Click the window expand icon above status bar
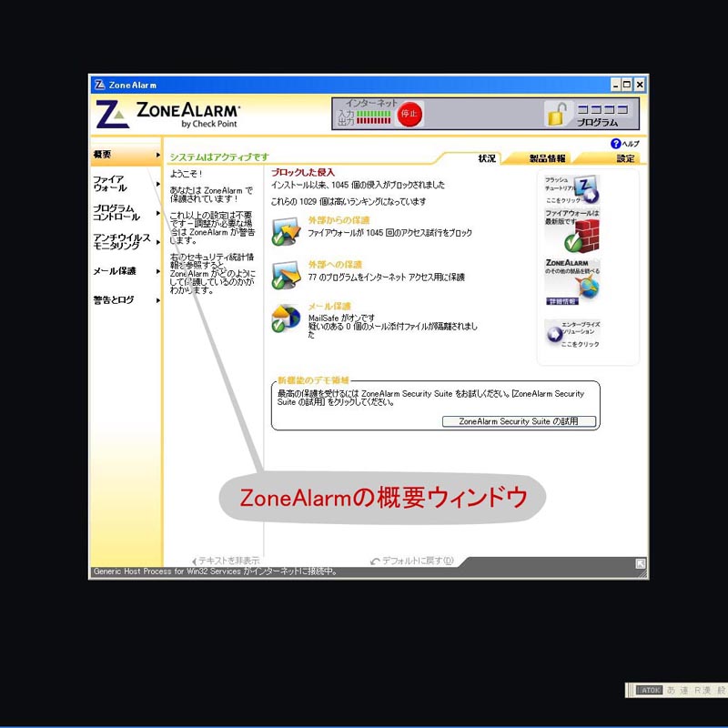 [641, 563]
